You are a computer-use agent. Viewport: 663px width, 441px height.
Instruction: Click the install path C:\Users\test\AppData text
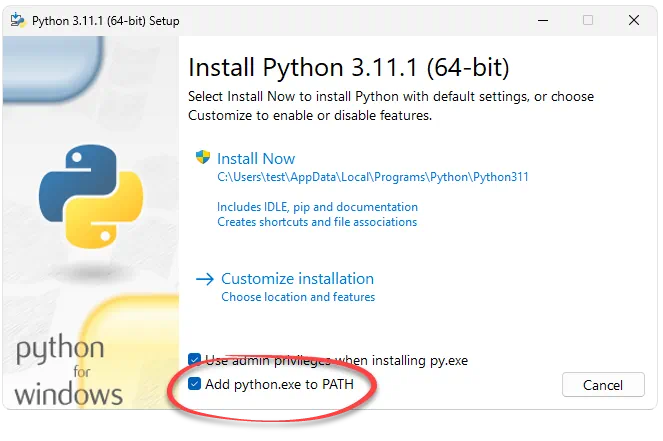(x=373, y=177)
